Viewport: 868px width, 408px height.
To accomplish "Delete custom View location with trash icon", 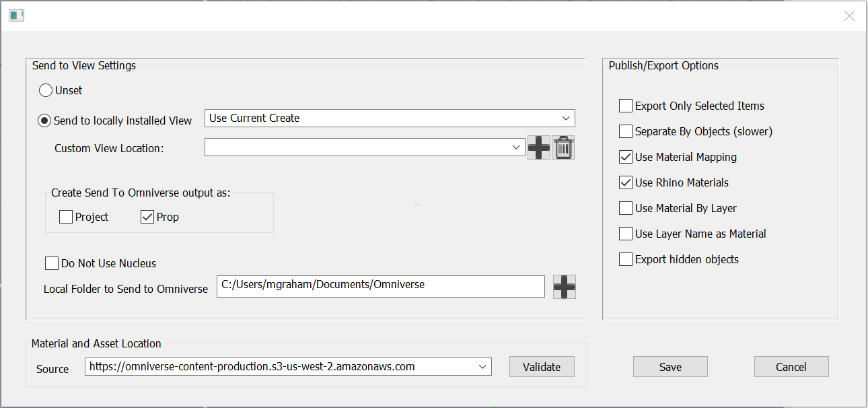I will [563, 147].
